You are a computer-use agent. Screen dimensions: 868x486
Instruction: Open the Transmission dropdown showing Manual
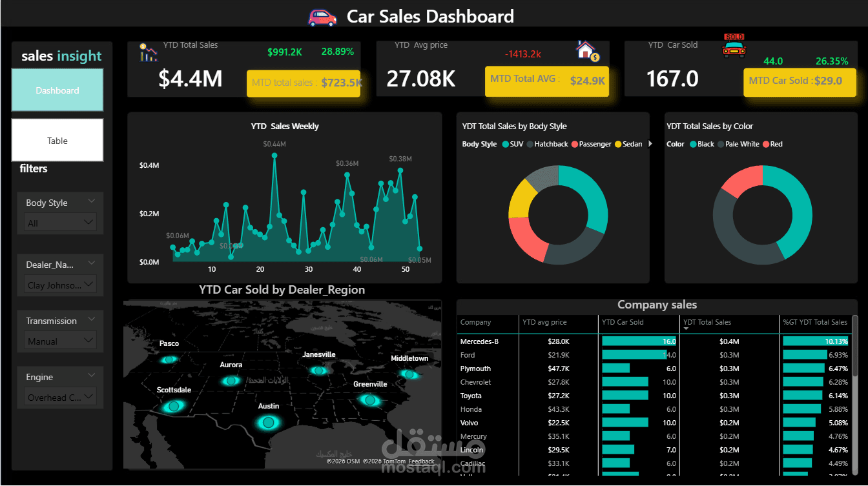tap(61, 341)
